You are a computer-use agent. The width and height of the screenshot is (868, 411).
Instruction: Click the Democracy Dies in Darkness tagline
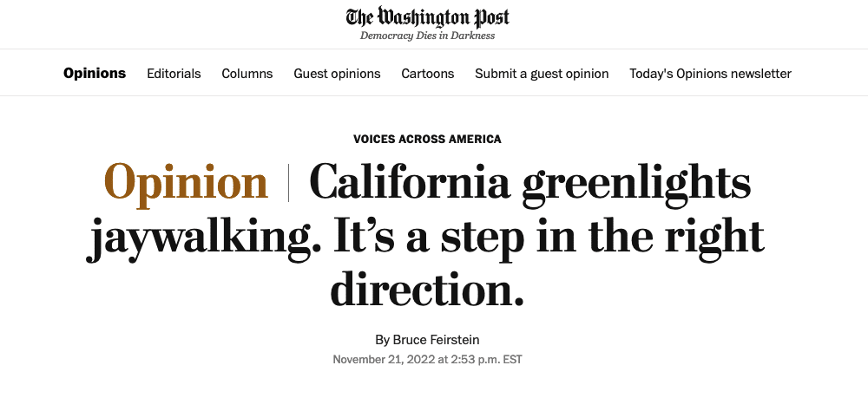(427, 36)
